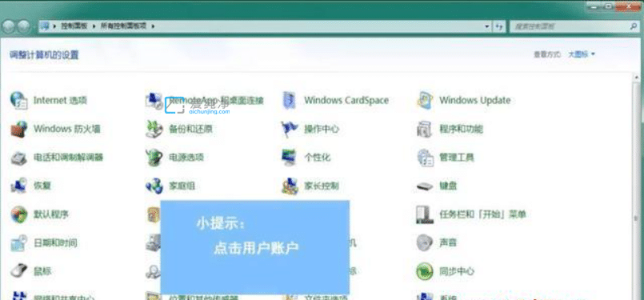Open 管理工具 icon
This screenshot has height=300, width=644.
pyautogui.click(x=425, y=158)
